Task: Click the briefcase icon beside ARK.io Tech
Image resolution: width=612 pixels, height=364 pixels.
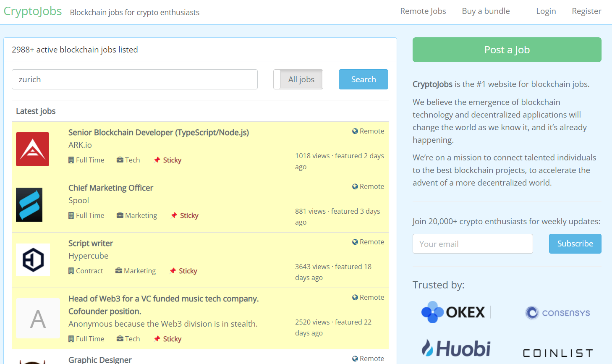Action: pos(120,160)
